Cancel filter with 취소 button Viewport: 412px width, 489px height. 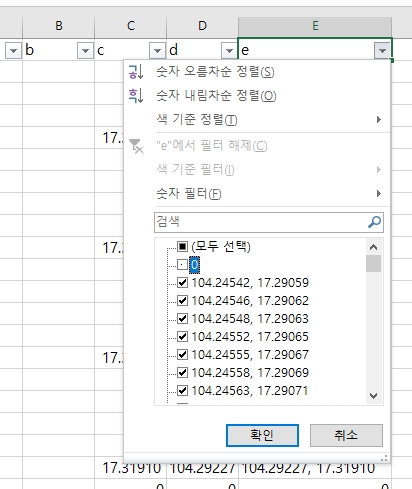pos(346,435)
